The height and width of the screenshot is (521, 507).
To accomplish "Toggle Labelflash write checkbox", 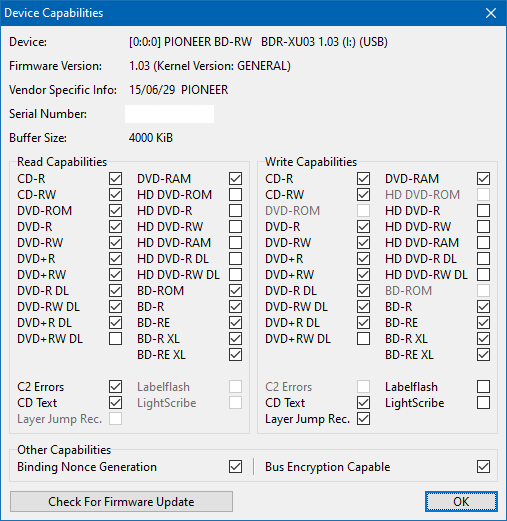I will tap(483, 387).
